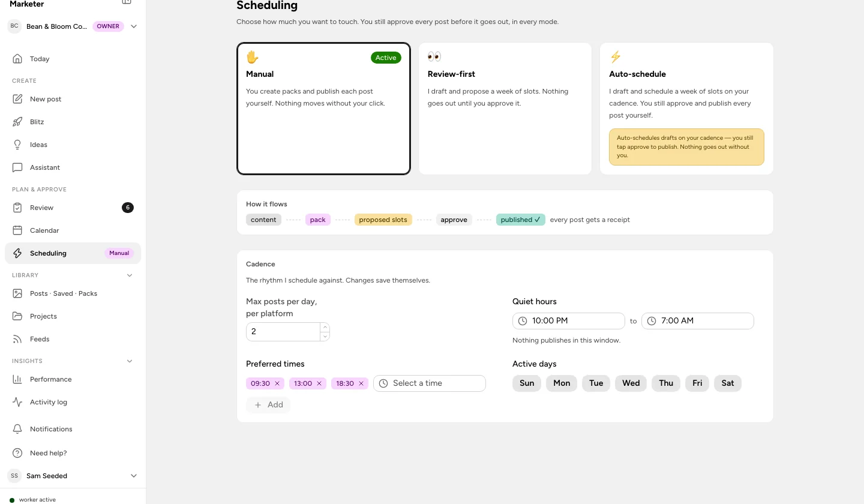Click the Blitz rocket icon
864x504 pixels.
pyautogui.click(x=17, y=122)
